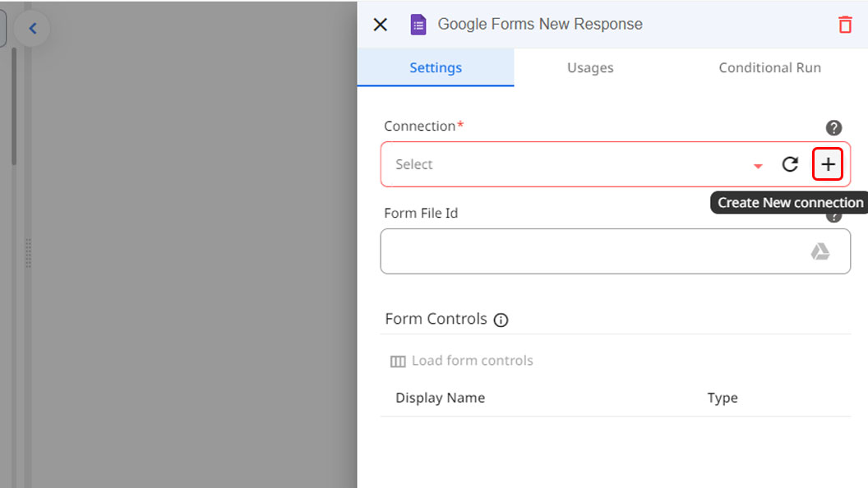Screen dimensions: 868x488
Task: Click the dotted panel resize handle
Action: (28, 252)
